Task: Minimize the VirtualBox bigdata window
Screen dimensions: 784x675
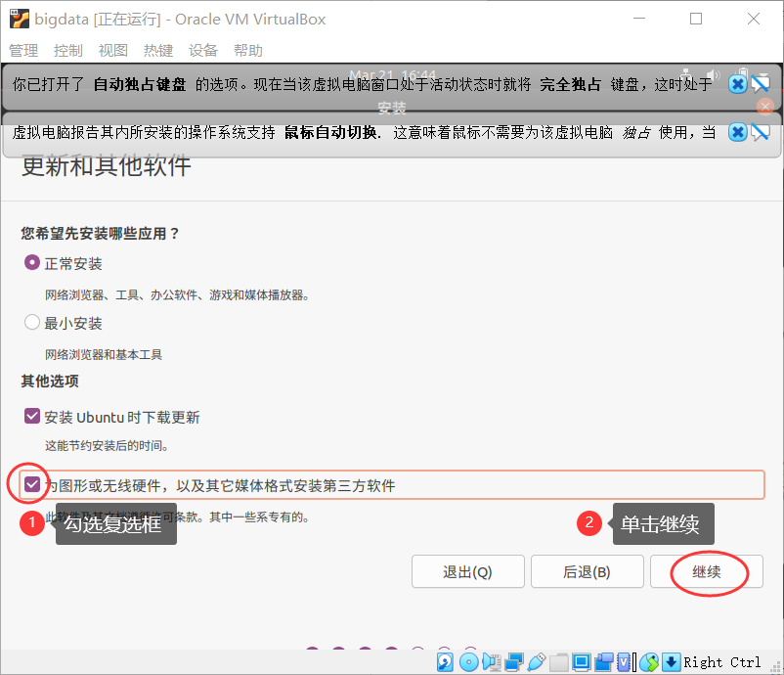Action: coord(639,19)
